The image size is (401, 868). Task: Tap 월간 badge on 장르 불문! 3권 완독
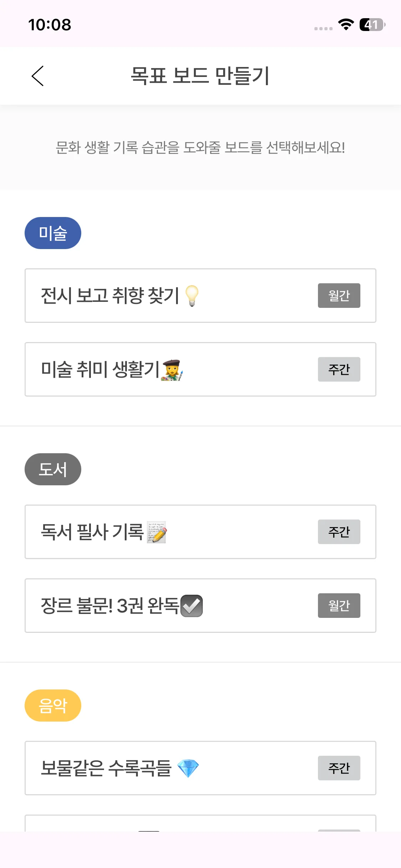pyautogui.click(x=339, y=606)
